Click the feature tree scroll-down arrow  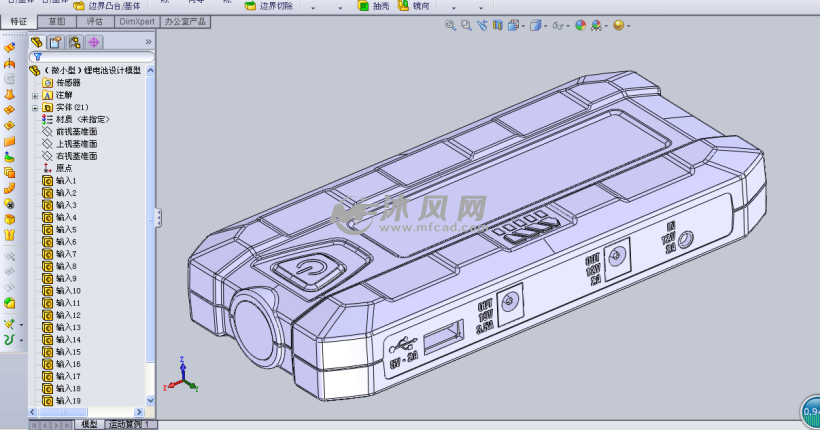tap(150, 401)
